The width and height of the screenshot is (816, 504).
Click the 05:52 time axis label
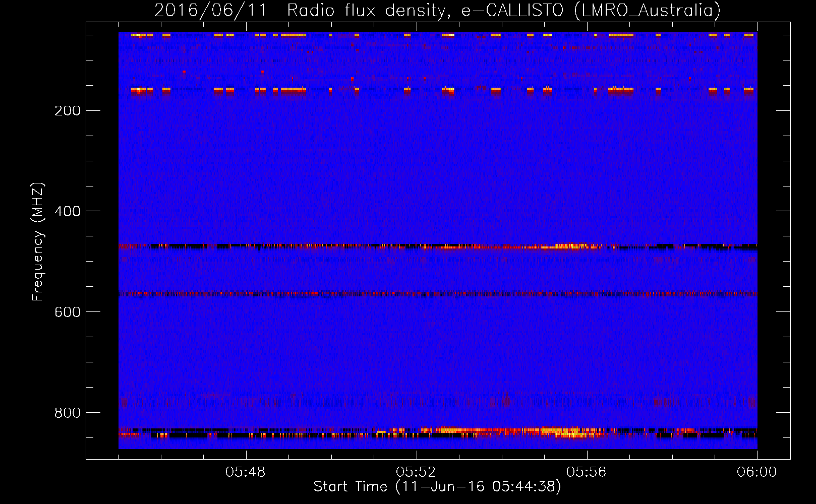[x=416, y=472]
